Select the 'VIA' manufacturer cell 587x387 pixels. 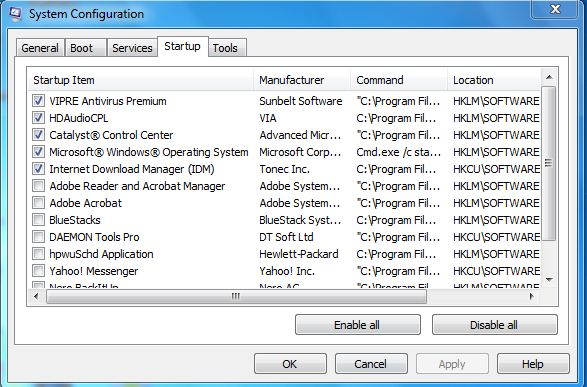click(x=268, y=118)
